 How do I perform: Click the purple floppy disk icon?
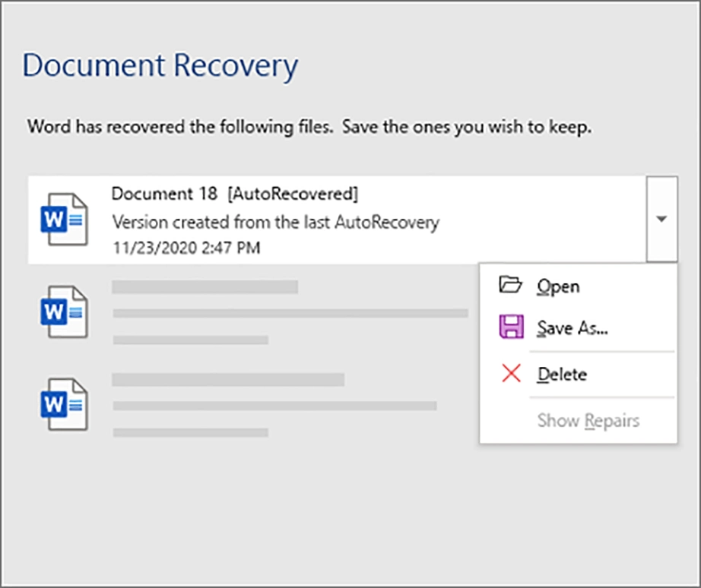click(x=511, y=327)
